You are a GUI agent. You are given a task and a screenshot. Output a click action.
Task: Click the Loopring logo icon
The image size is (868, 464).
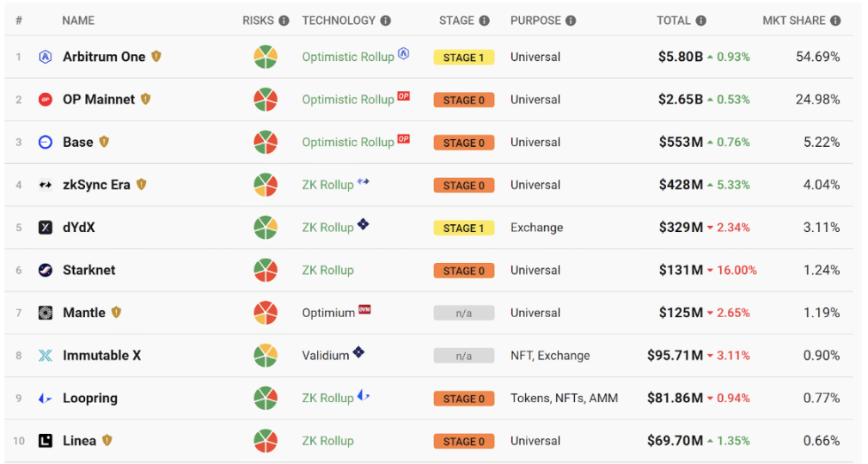pos(46,399)
